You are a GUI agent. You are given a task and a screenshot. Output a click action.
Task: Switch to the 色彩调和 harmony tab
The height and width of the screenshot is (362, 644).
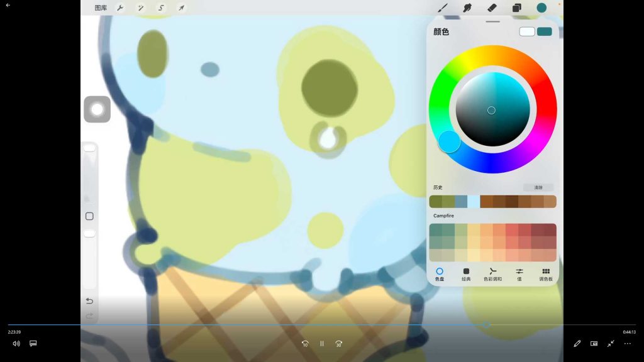(493, 274)
